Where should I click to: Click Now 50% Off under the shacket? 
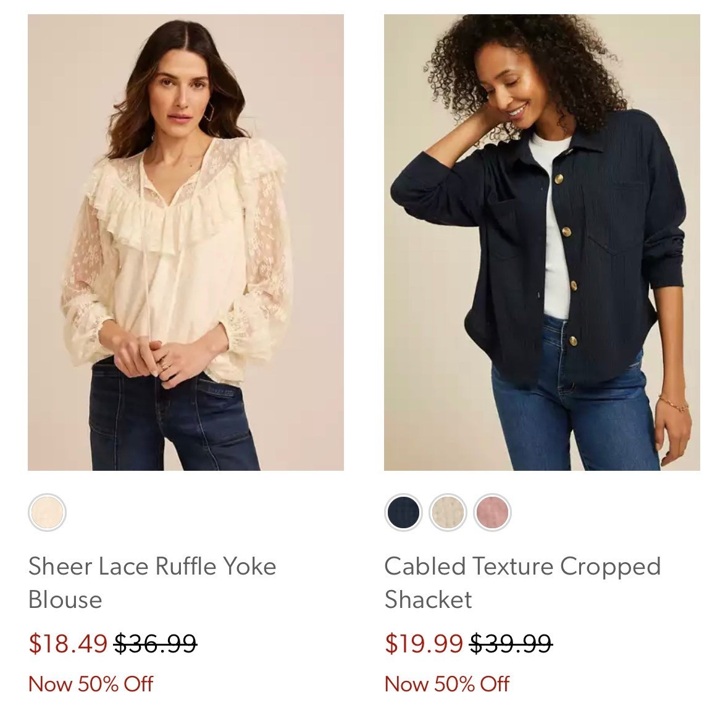[446, 684]
